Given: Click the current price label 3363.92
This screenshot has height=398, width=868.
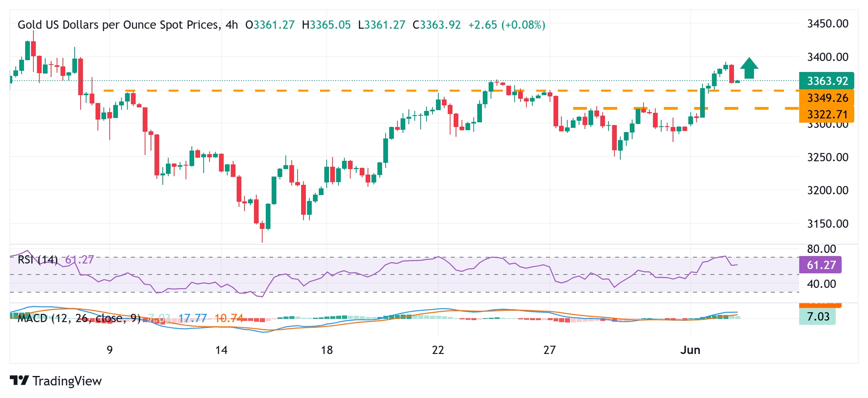Looking at the screenshot, I should coord(826,81).
